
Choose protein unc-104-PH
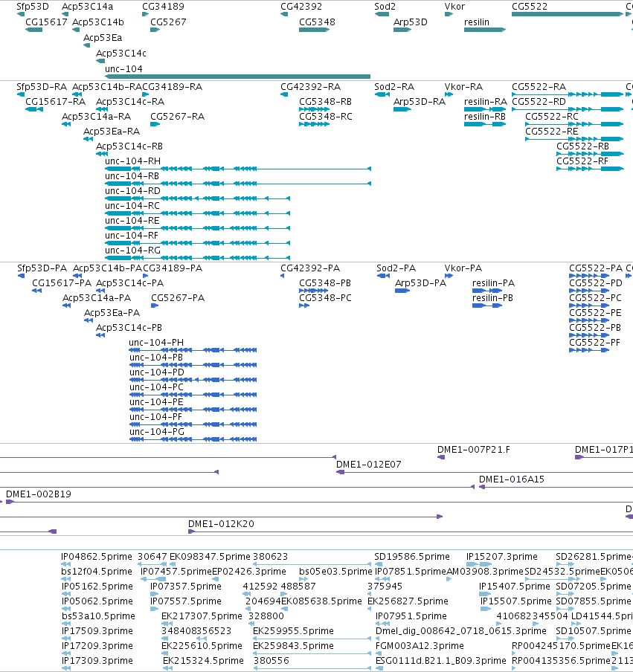coord(156,343)
